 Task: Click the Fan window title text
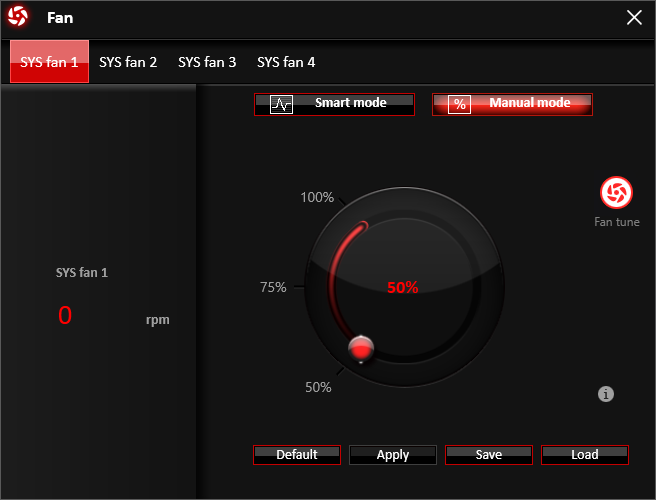(x=60, y=18)
